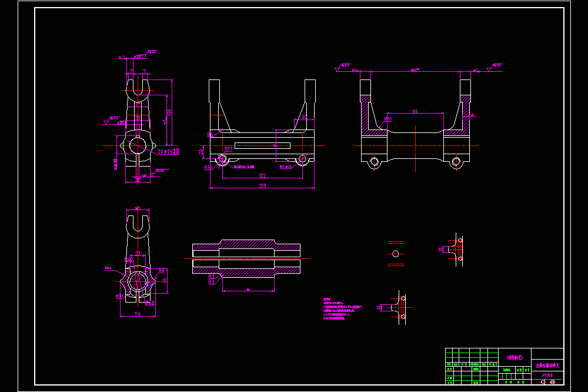
Task: Select the R11 radius label
Action: (228, 149)
